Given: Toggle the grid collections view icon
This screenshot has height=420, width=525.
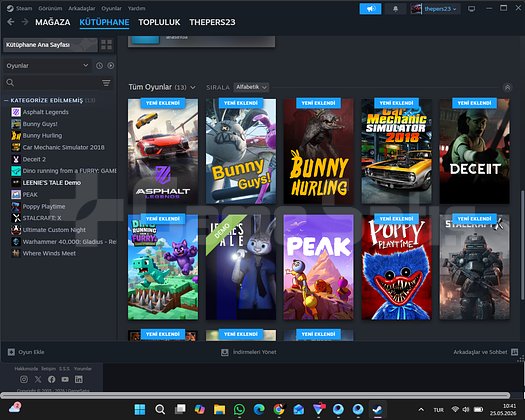Looking at the screenshot, I should click(106, 45).
